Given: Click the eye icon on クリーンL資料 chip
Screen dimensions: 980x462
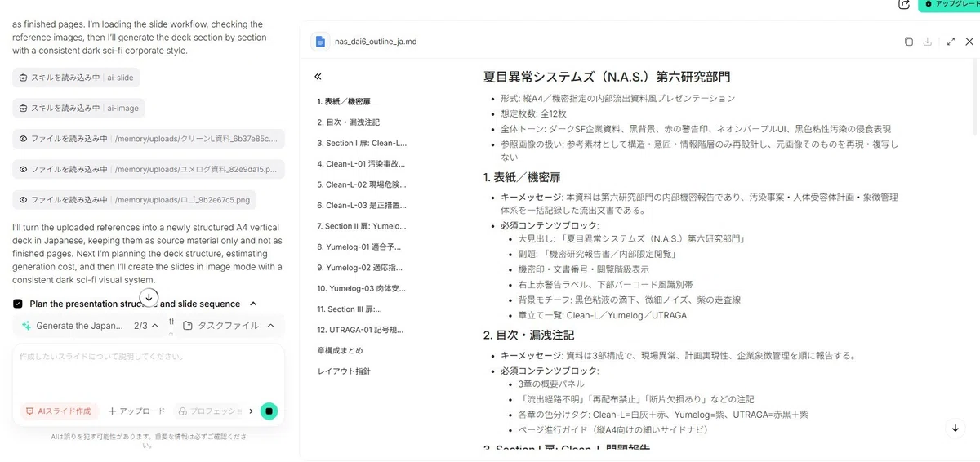Looking at the screenshot, I should 24,139.
